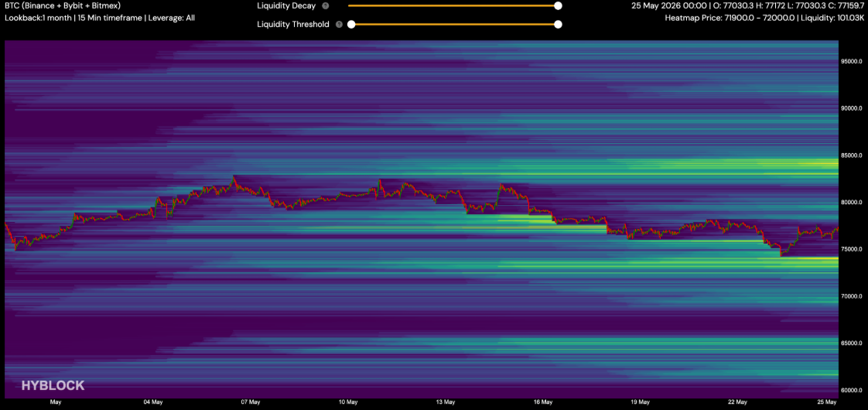Click the 95000.0 price axis label

pyautogui.click(x=853, y=61)
